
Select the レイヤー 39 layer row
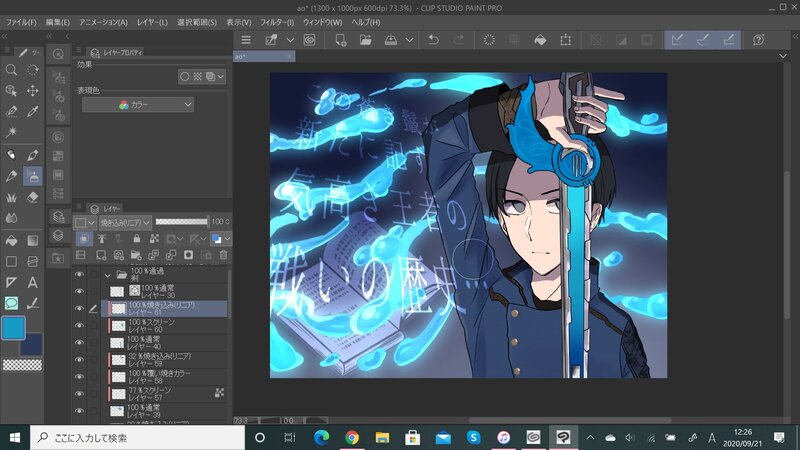[x=164, y=411]
